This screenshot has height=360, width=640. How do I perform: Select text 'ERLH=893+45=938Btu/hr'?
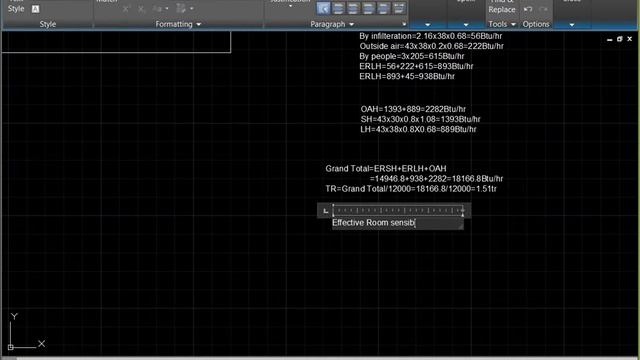point(407,76)
